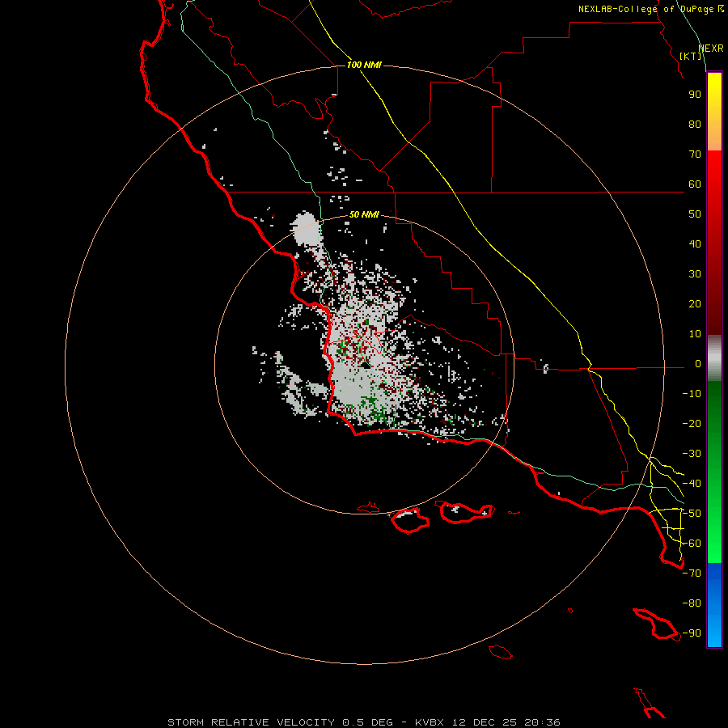Click the 50 NMI range ring label
Screen dimensions: 728x728
click(x=364, y=214)
